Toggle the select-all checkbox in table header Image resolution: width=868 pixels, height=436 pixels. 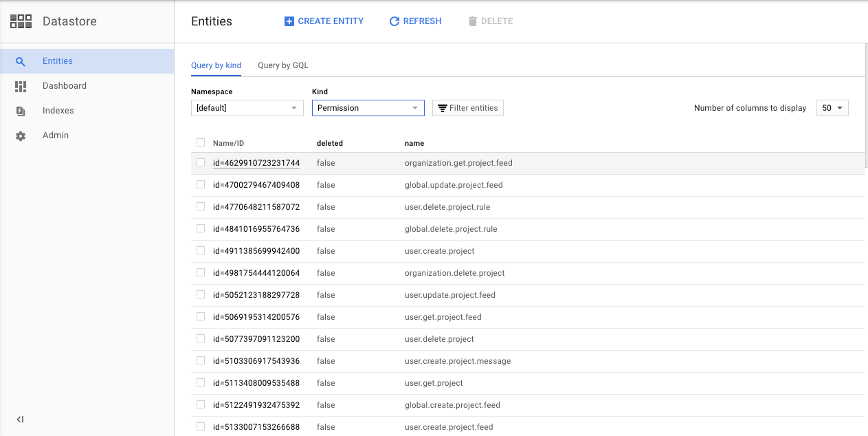pos(201,142)
